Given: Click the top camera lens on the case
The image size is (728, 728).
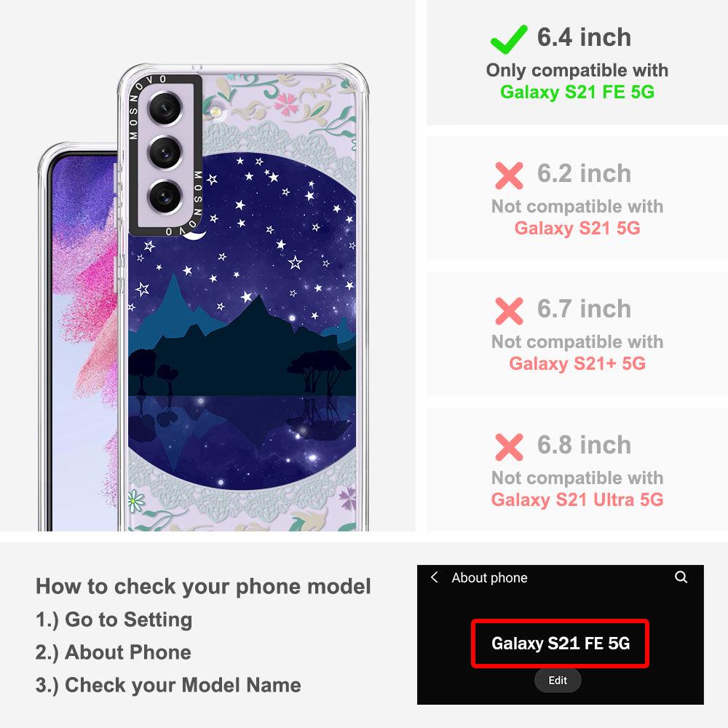Looking at the screenshot, I should click(x=165, y=109).
